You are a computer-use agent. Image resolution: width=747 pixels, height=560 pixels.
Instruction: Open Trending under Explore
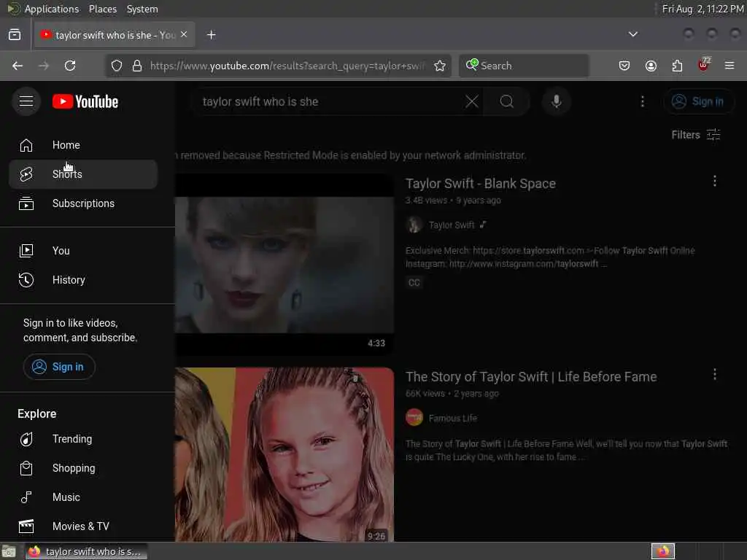point(83,439)
